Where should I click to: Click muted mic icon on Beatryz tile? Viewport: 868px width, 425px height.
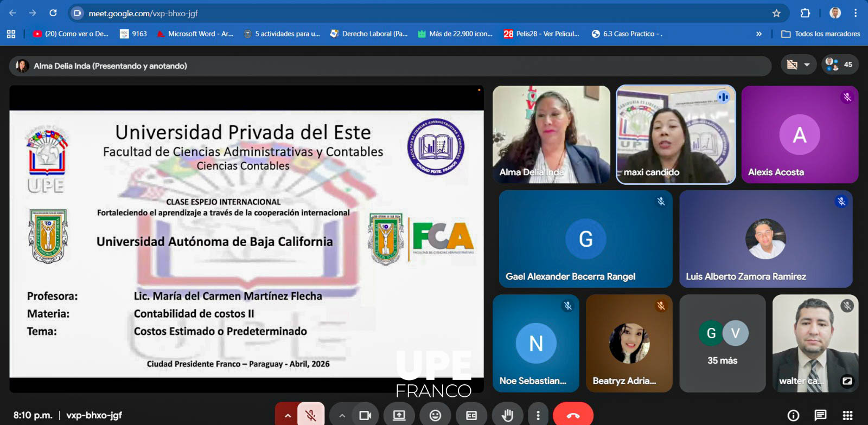[661, 306]
